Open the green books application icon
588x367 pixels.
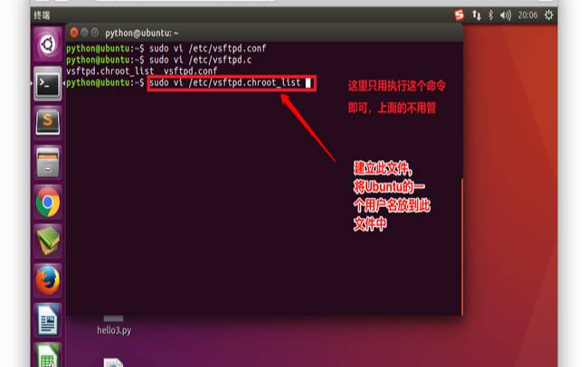[48, 241]
